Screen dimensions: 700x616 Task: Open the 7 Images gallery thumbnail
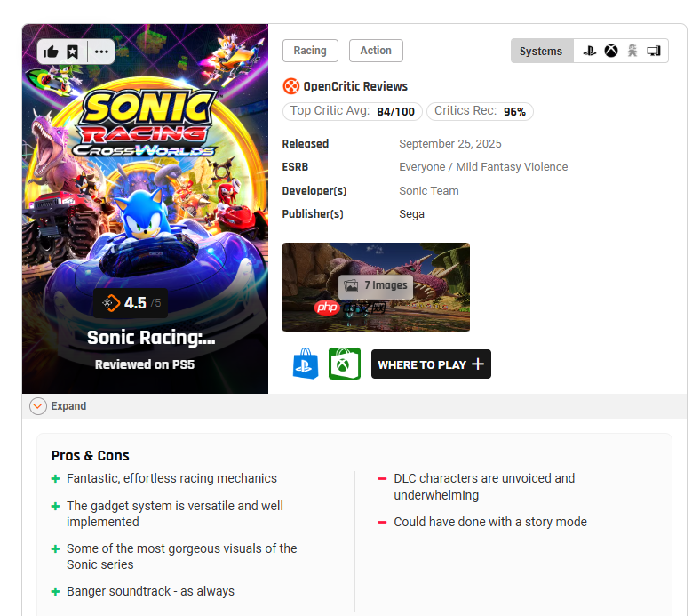(x=376, y=286)
